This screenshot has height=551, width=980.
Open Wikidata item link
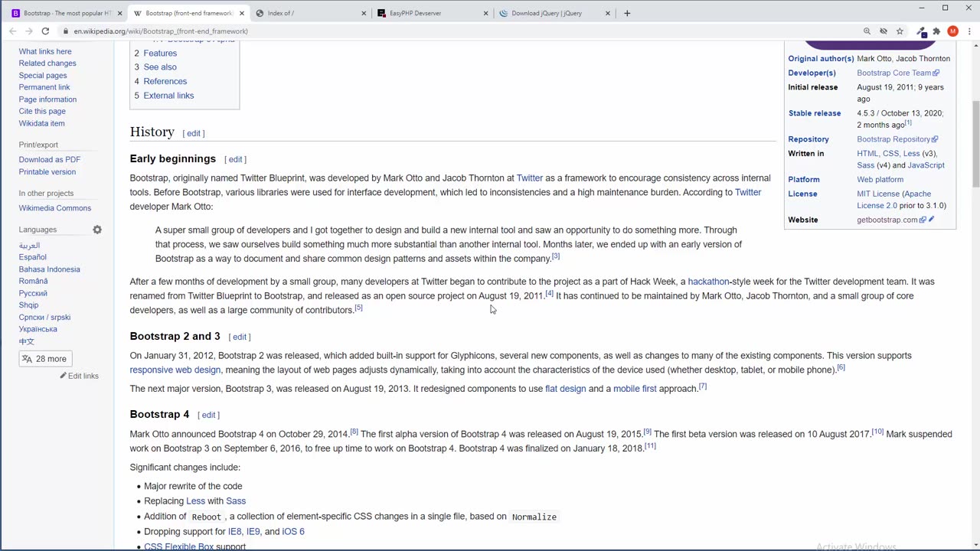(x=41, y=123)
